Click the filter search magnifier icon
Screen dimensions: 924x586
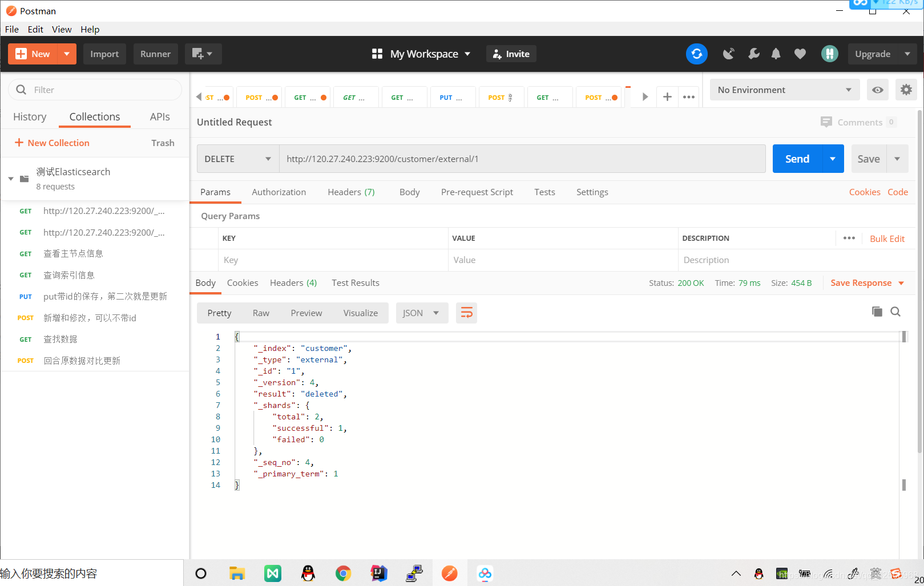(x=21, y=90)
